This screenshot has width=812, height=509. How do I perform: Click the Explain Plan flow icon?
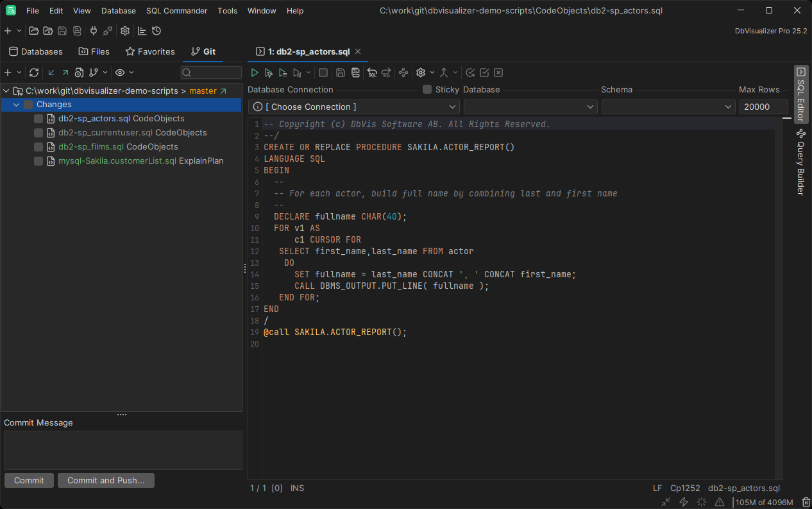pyautogui.click(x=403, y=73)
